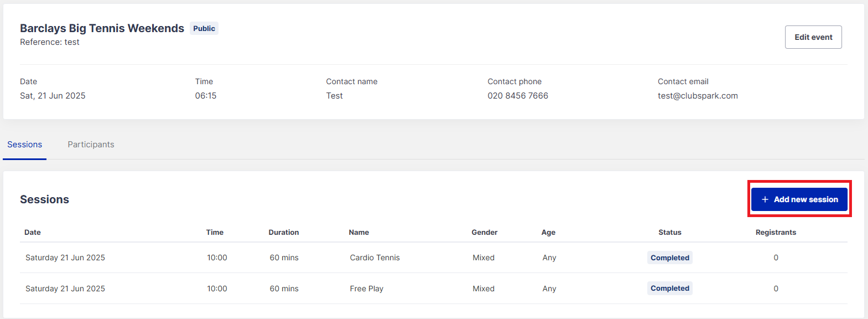Click the Gender column header
The height and width of the screenshot is (319, 868).
tap(485, 233)
